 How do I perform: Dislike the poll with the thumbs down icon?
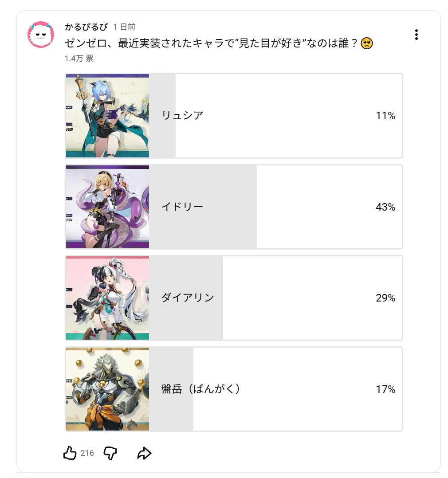click(x=110, y=453)
